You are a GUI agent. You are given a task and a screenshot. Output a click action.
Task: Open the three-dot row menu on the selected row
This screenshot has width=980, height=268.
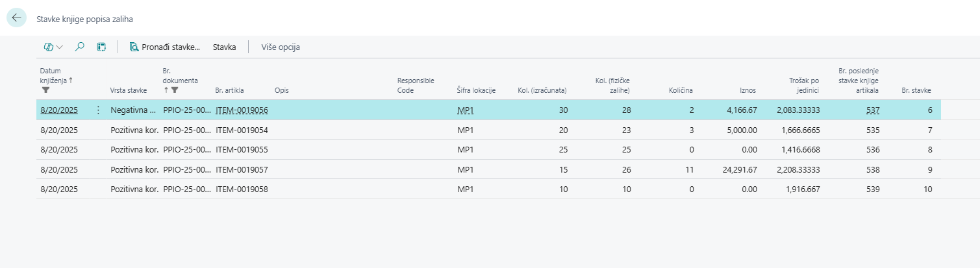click(98, 110)
